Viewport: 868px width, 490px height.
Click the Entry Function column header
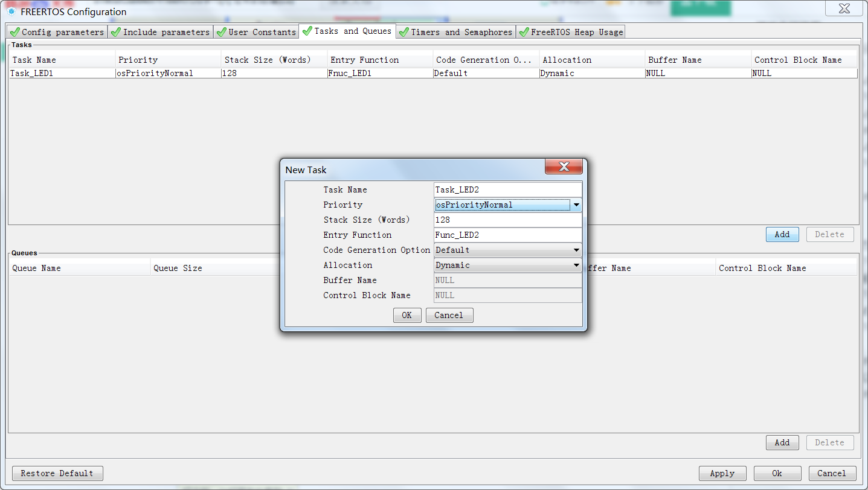point(381,60)
